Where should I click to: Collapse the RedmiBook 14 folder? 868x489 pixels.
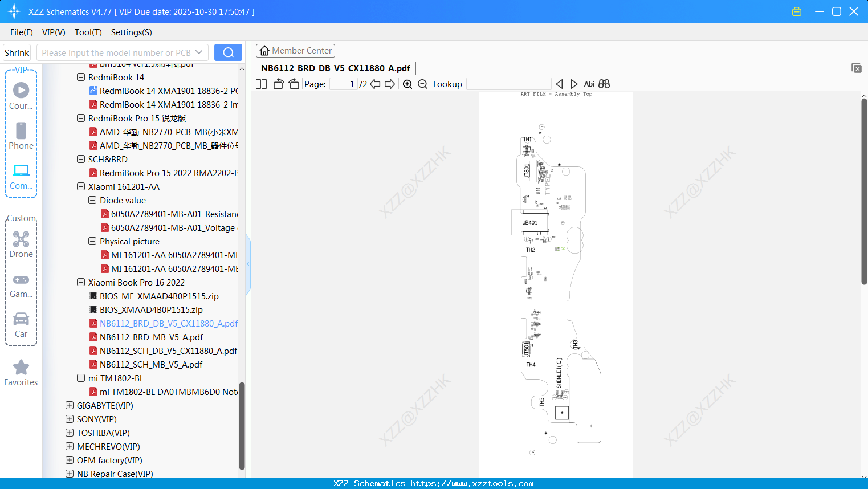(x=81, y=77)
